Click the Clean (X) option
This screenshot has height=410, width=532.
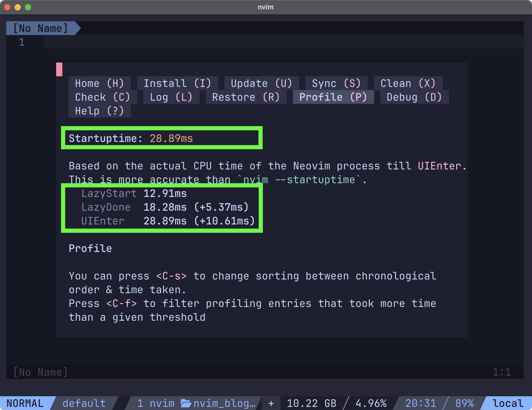click(x=408, y=84)
